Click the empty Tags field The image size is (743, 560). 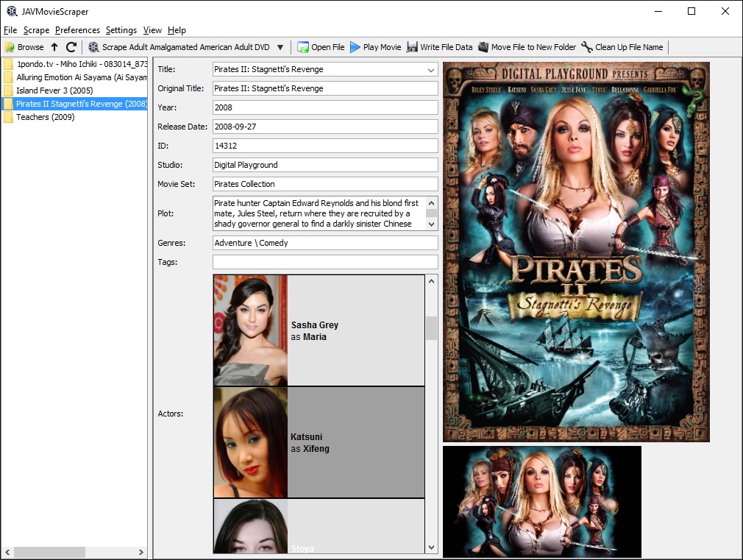pyautogui.click(x=325, y=262)
